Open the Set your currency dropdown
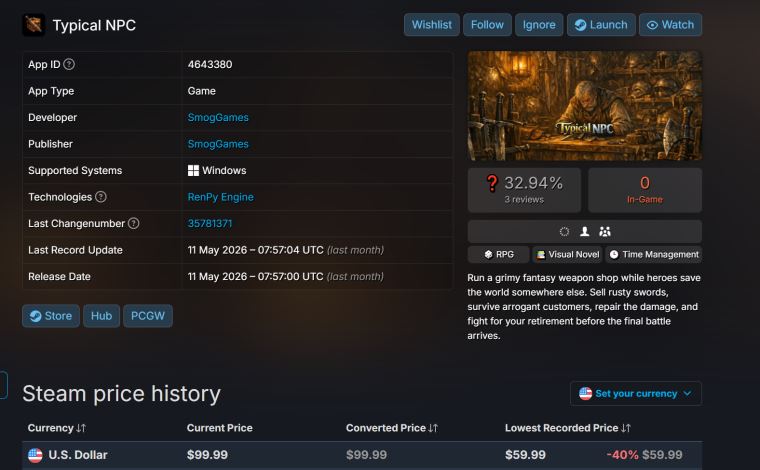 635,393
